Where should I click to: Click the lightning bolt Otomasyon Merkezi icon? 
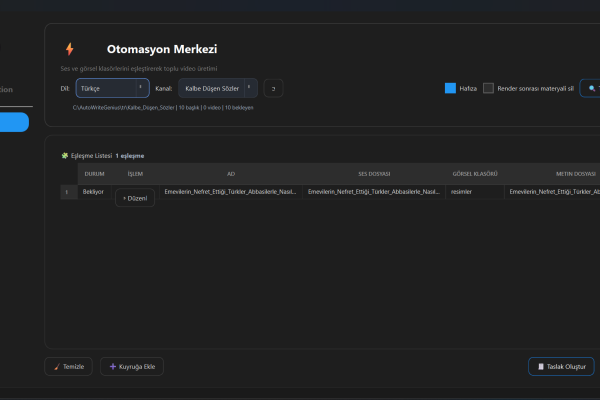pyautogui.click(x=69, y=49)
